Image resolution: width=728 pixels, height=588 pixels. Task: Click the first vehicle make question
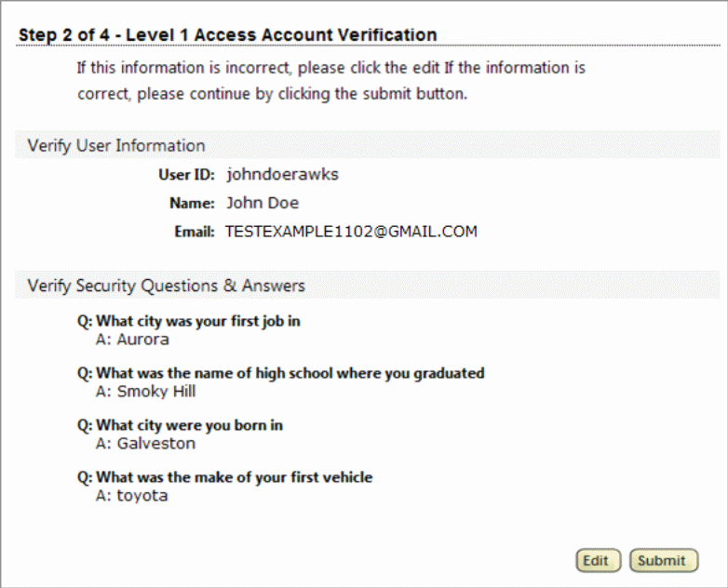pyautogui.click(x=224, y=478)
